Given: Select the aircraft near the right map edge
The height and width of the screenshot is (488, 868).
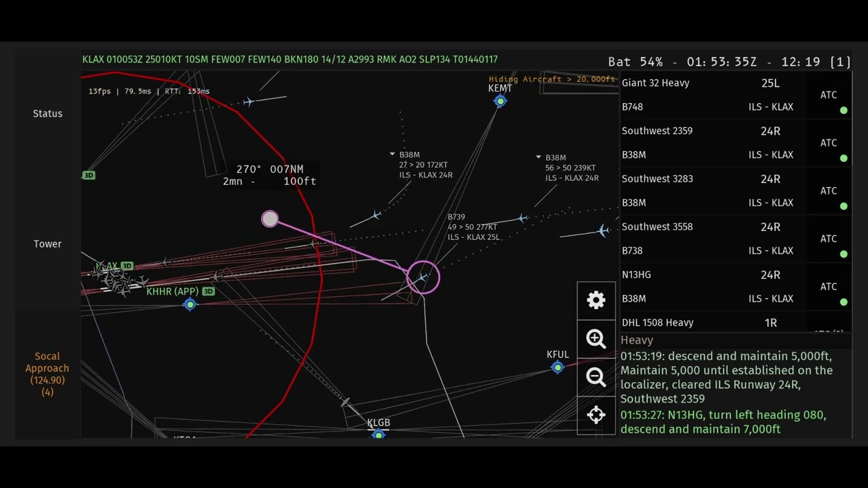Looking at the screenshot, I should coord(603,231).
